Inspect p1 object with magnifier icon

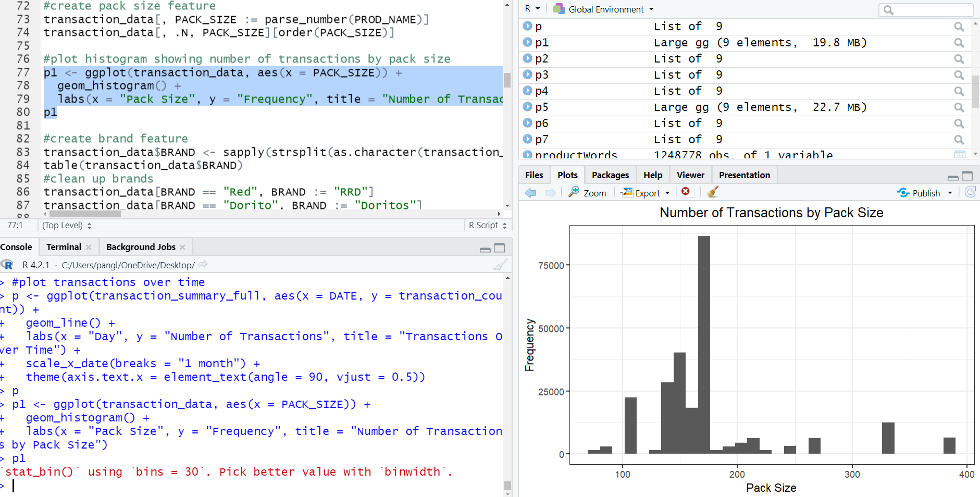tap(959, 43)
